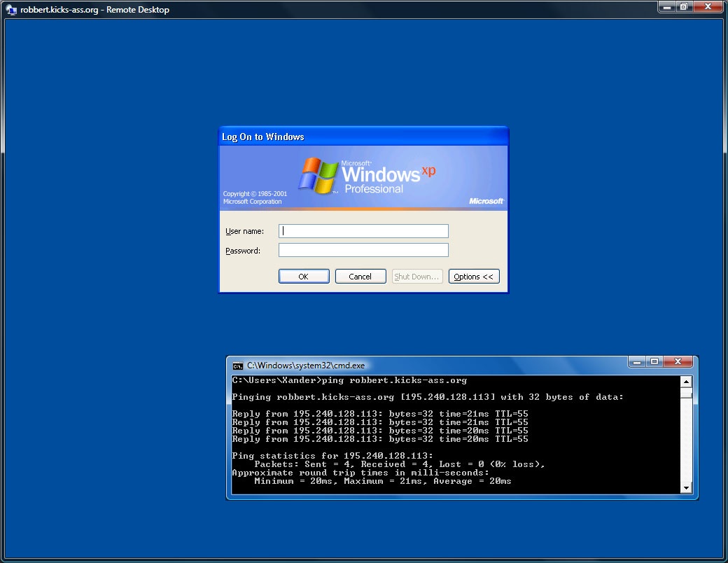Maximize the cmd.exe window
The height and width of the screenshot is (563, 728).
(x=654, y=362)
